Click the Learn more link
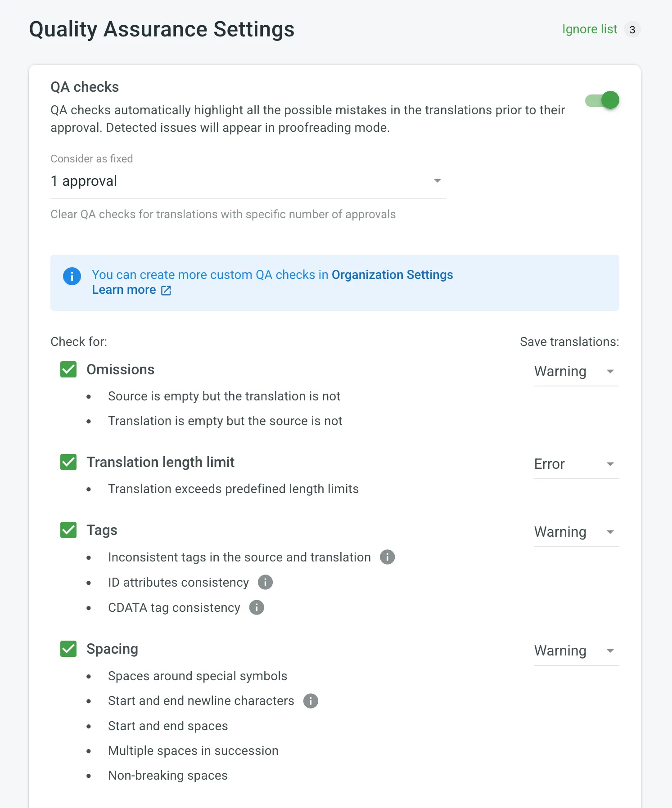 124,289
